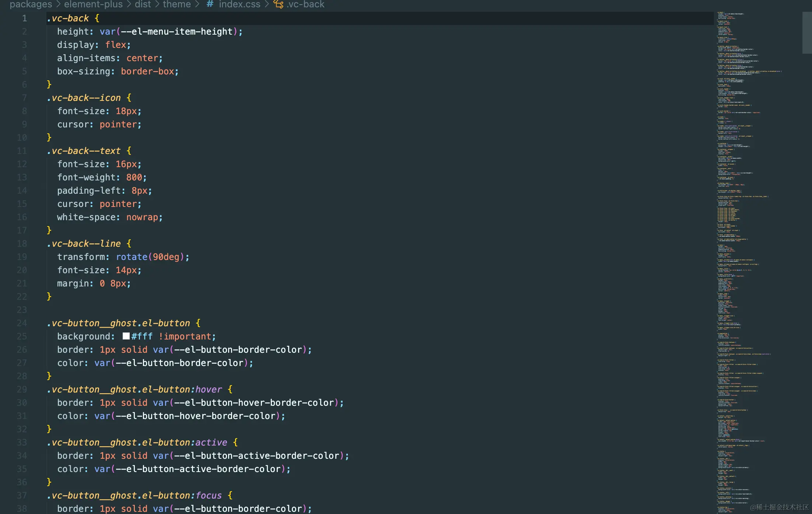Click the 'font-weight: 800;' declaration

[102, 177]
